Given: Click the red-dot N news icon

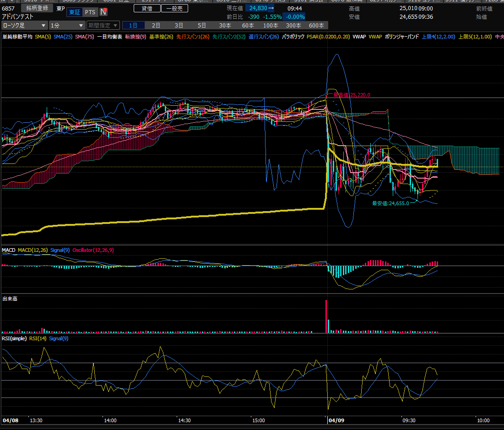Looking at the screenshot, I should pos(104,12).
